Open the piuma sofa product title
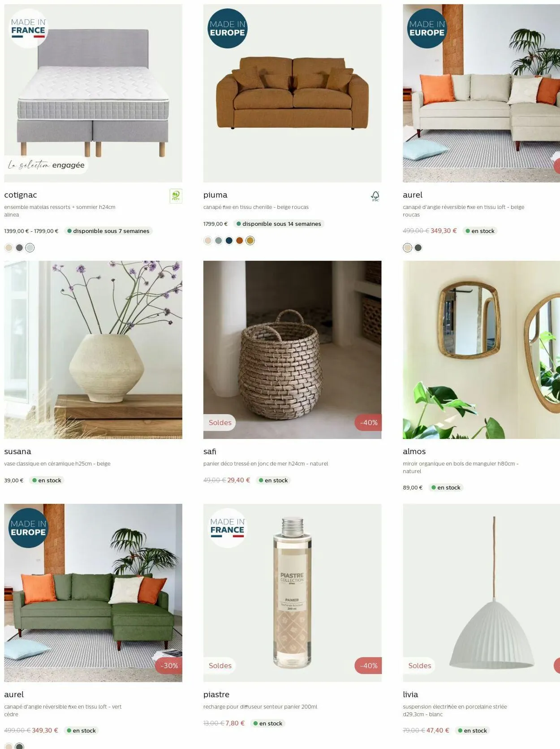Image resolution: width=560 pixels, height=749 pixels. (x=215, y=195)
